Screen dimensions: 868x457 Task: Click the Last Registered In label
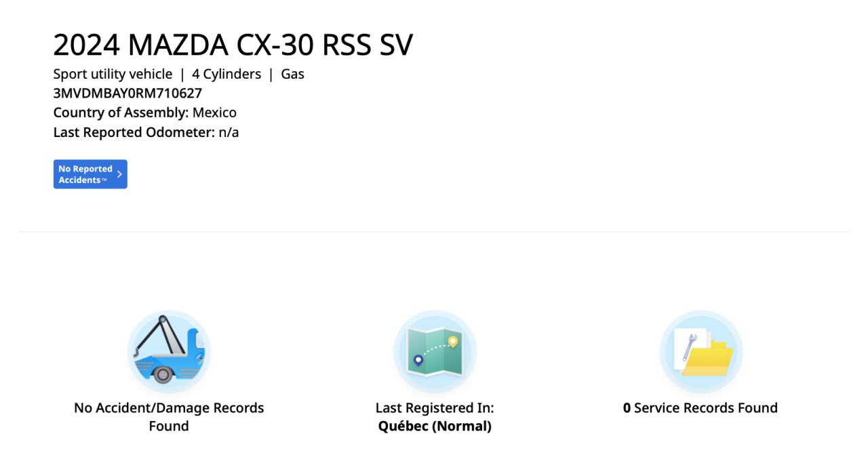[435, 408]
